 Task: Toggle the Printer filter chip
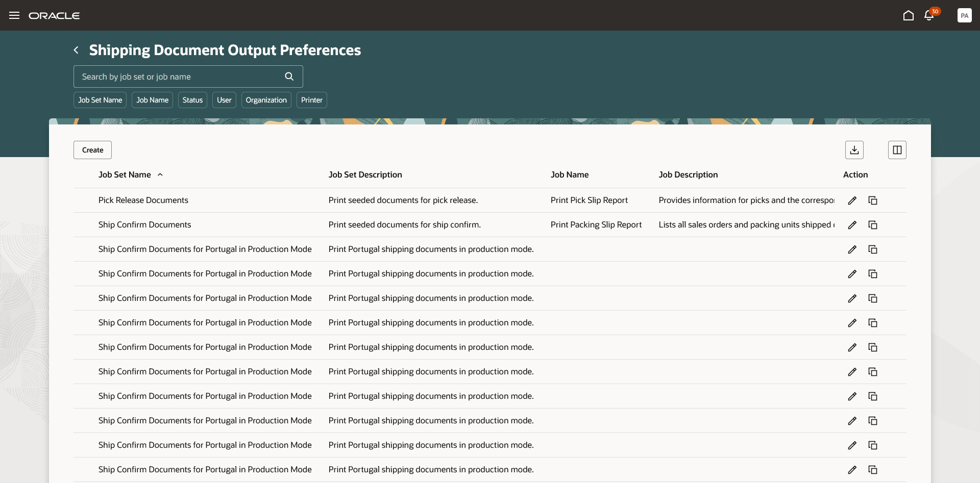click(311, 100)
